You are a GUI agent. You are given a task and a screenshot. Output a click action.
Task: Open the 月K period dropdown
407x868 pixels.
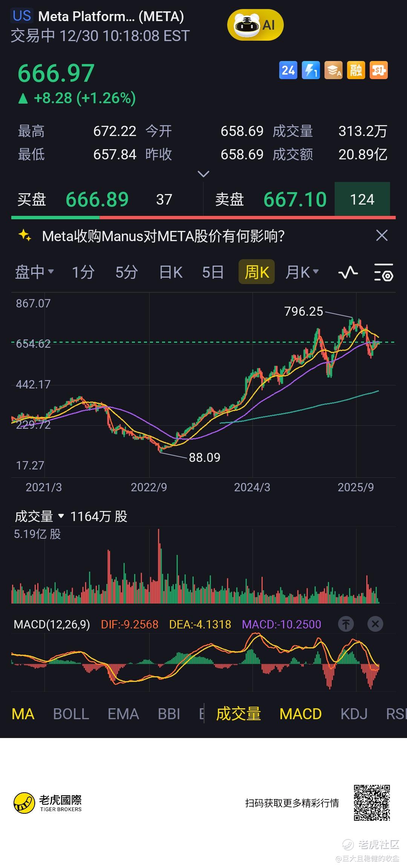(302, 272)
